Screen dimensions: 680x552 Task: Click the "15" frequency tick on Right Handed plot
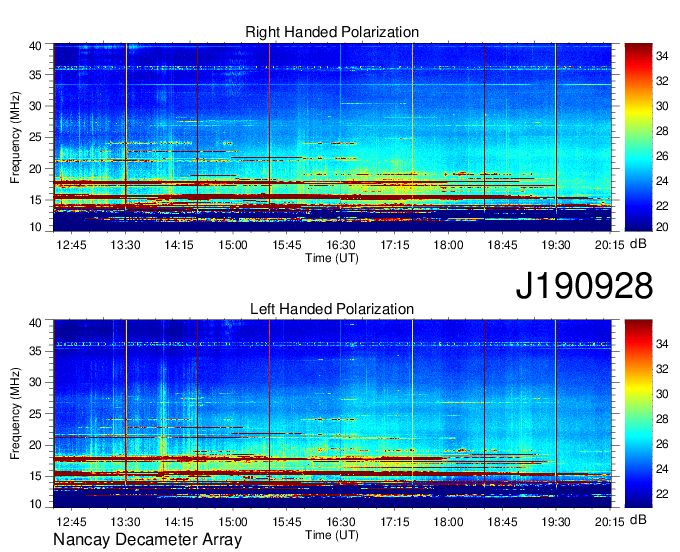tap(36, 200)
